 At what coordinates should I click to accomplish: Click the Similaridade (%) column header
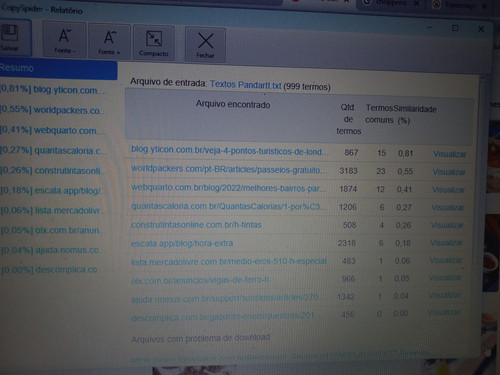tap(415, 114)
